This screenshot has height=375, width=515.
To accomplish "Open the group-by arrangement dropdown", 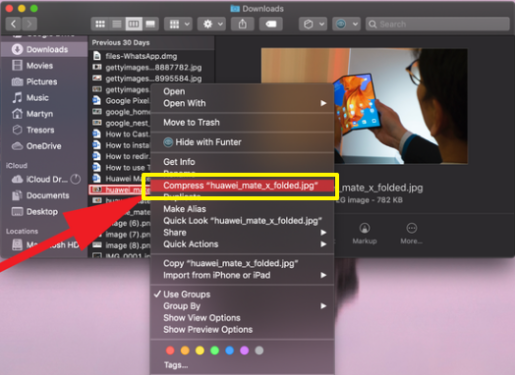I will point(178,24).
